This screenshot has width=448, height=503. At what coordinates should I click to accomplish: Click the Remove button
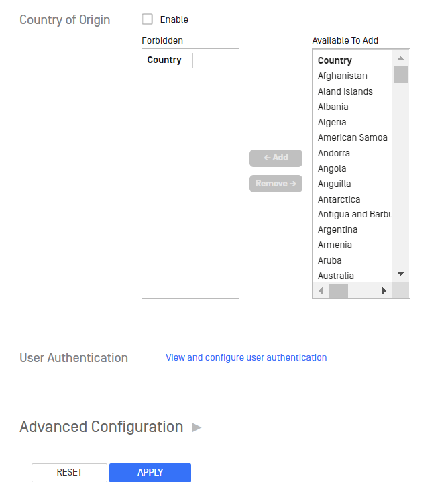(276, 184)
